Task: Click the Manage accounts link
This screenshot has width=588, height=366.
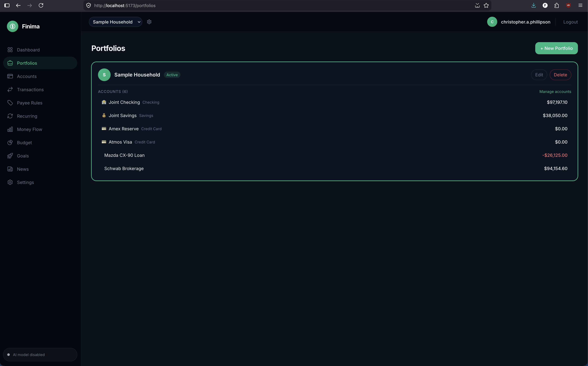Action: click(x=555, y=91)
